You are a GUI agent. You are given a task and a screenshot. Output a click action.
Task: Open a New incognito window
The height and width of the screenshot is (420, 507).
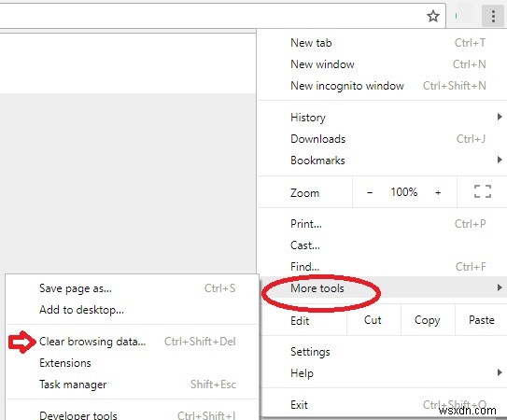coord(383,86)
